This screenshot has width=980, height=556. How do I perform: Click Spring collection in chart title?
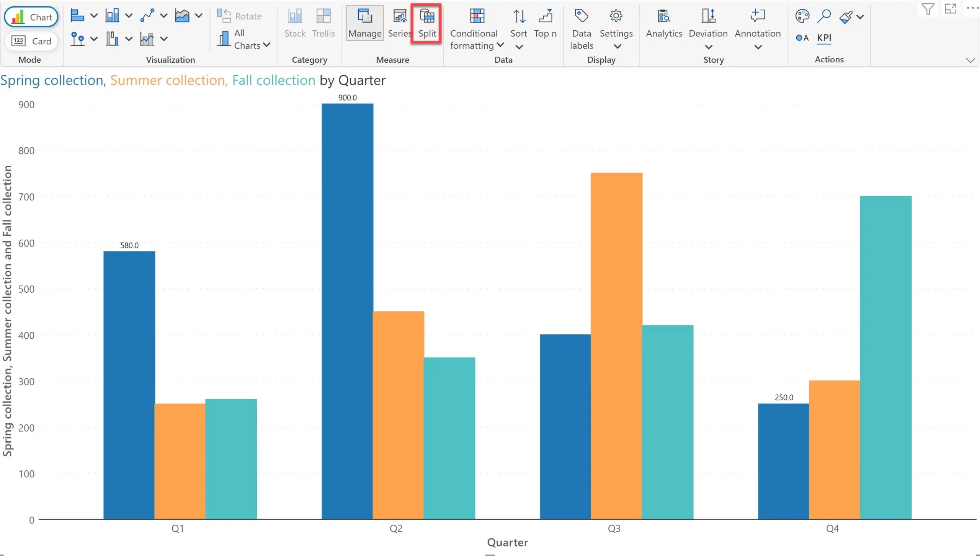tap(52, 80)
